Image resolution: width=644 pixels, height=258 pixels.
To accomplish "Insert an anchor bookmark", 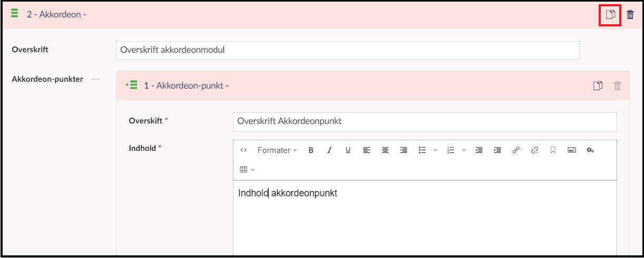I will (553, 150).
